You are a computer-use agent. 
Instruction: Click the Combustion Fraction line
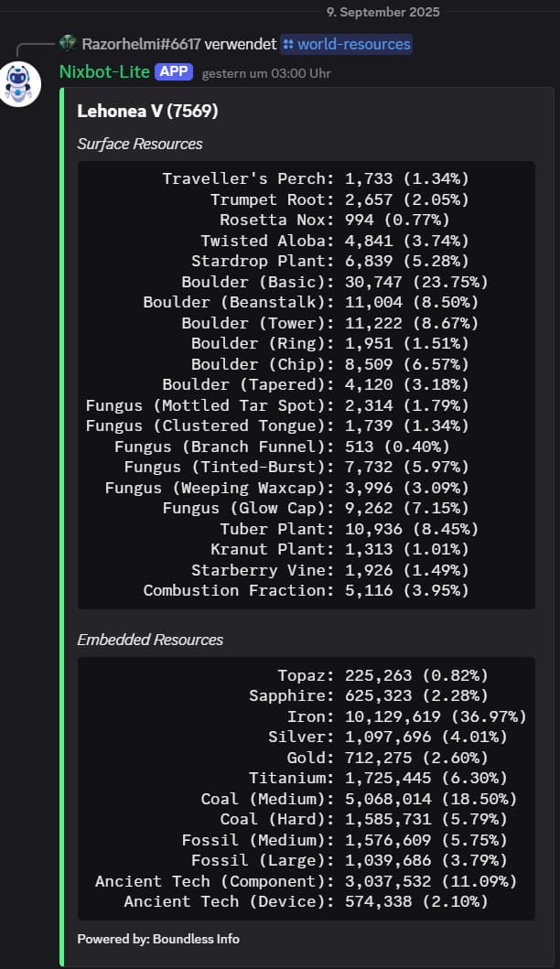pos(306,591)
